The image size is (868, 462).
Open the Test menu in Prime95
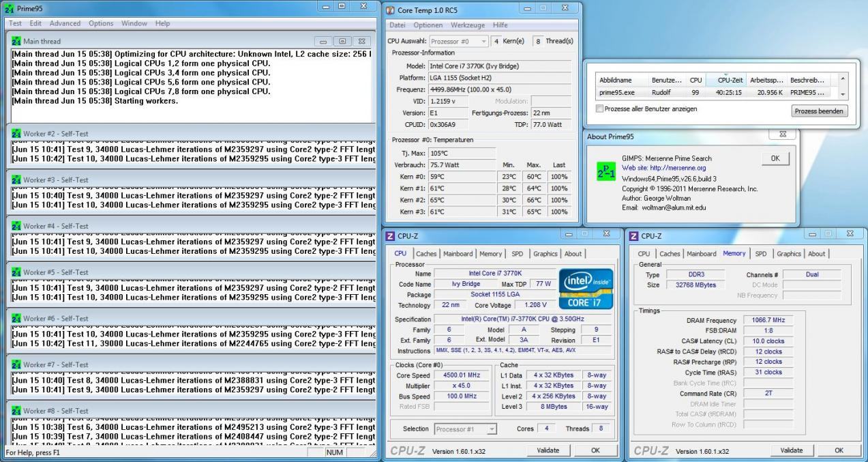pyautogui.click(x=15, y=23)
